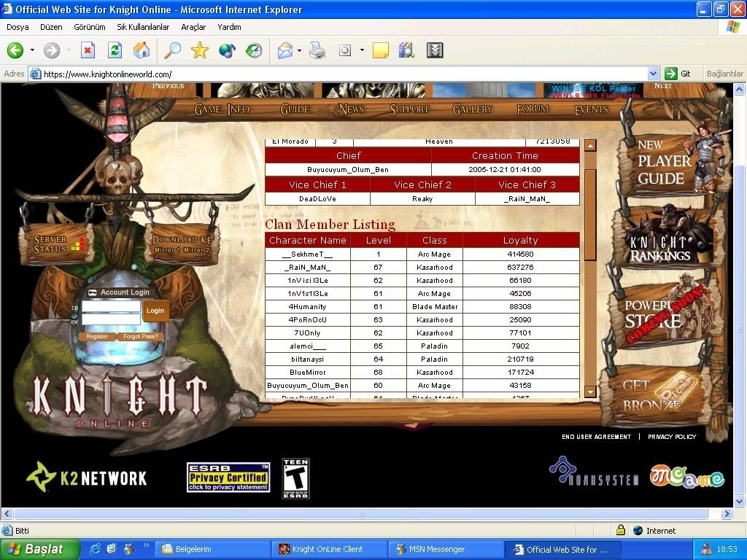Refresh the page with green arrows icon
747x560 pixels.
tap(115, 50)
